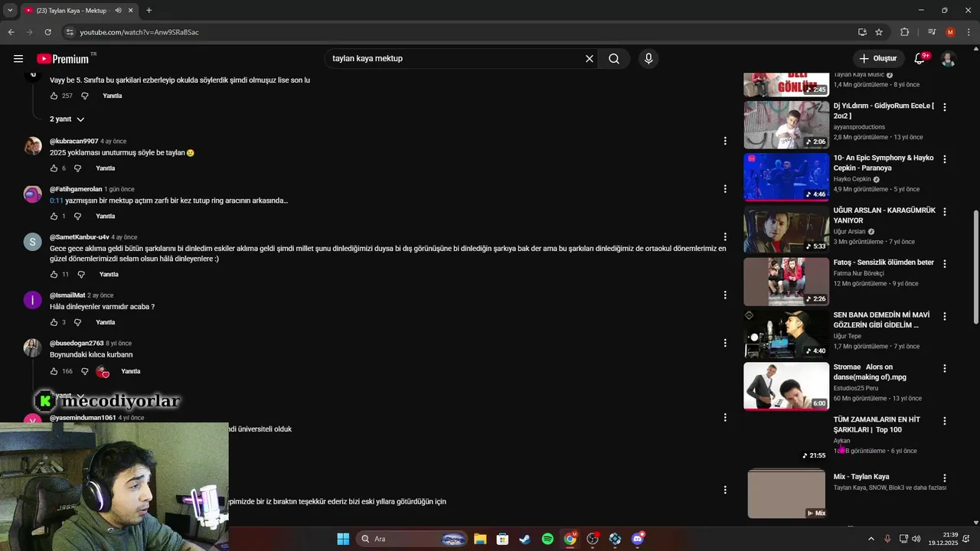Viewport: 980px width, 551px height.
Task: Open a new Chrome tab
Action: coord(149,11)
